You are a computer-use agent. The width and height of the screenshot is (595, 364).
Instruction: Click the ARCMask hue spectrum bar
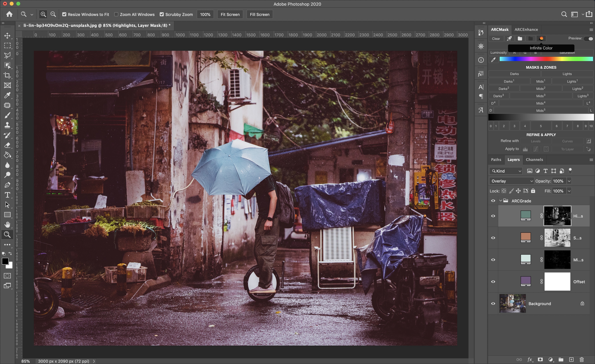[x=546, y=59]
